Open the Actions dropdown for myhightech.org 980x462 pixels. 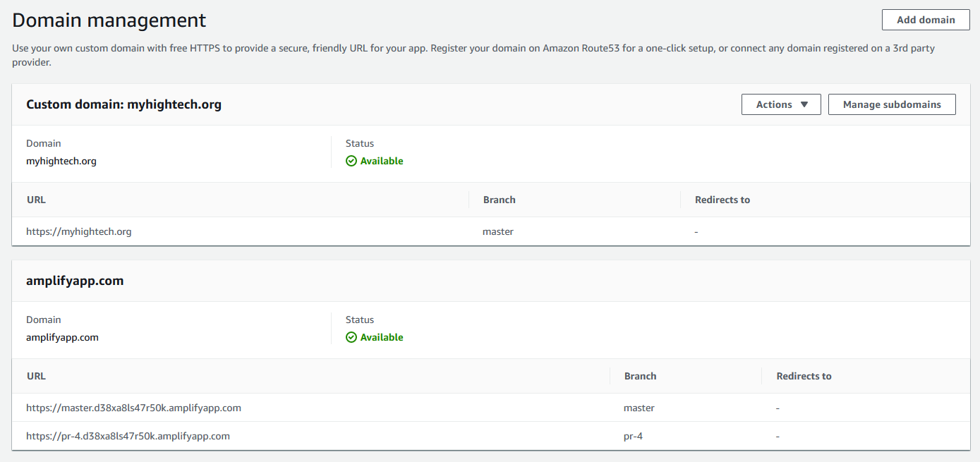781,104
